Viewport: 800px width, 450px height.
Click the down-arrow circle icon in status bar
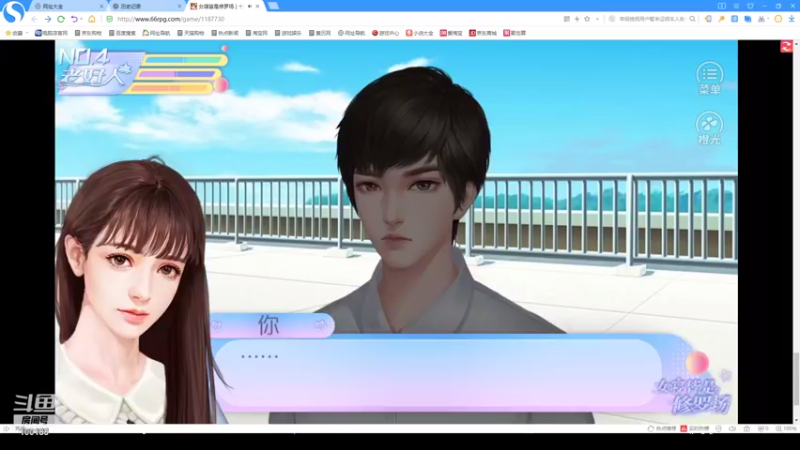pyautogui.click(x=718, y=429)
